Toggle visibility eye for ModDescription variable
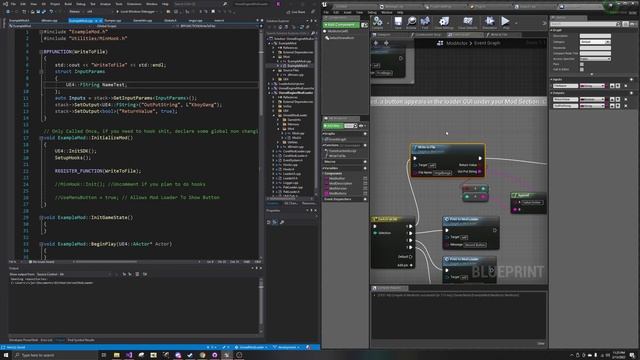 [365, 183]
